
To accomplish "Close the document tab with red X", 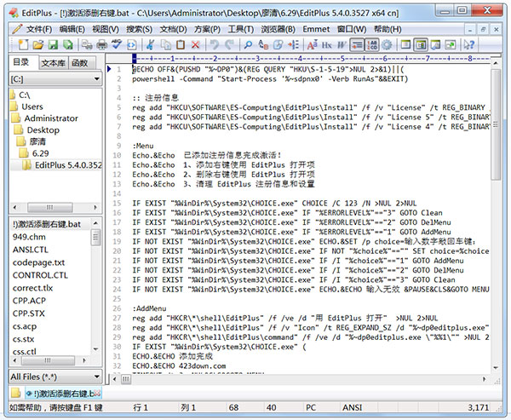I will coord(98,394).
